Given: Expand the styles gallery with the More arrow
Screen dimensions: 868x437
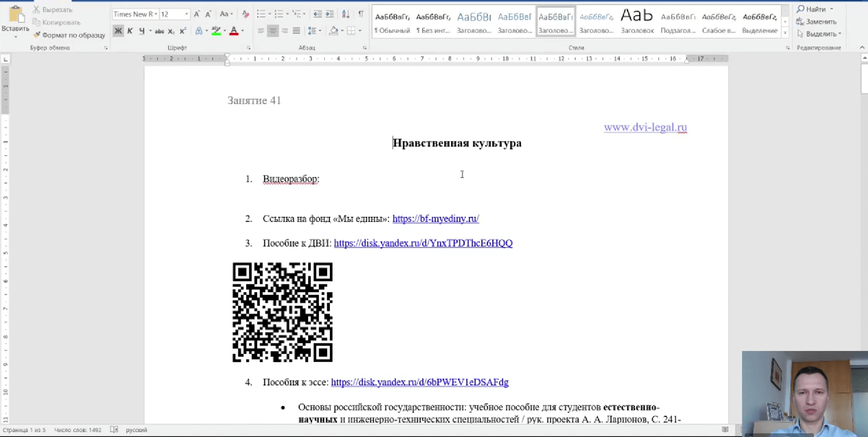Looking at the screenshot, I should tap(785, 32).
